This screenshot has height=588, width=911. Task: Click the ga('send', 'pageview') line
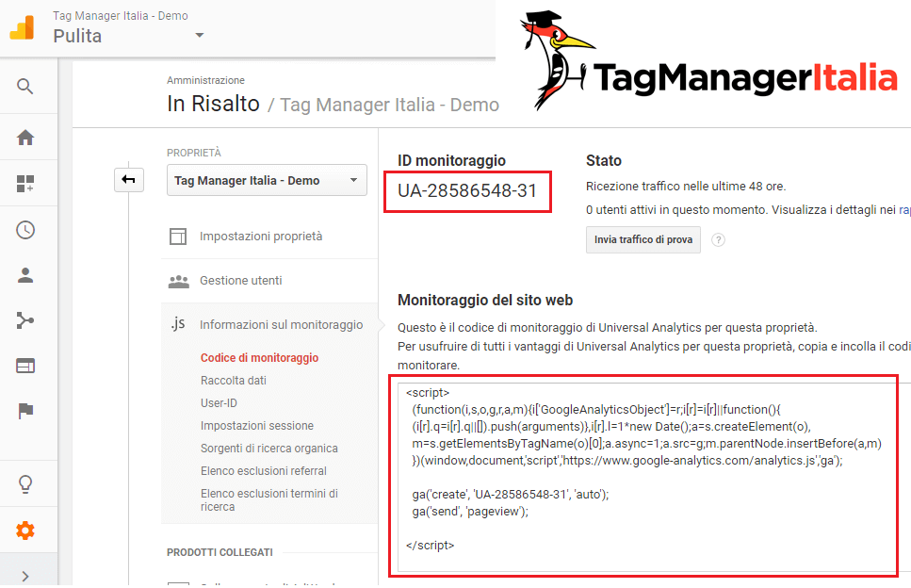tap(470, 512)
